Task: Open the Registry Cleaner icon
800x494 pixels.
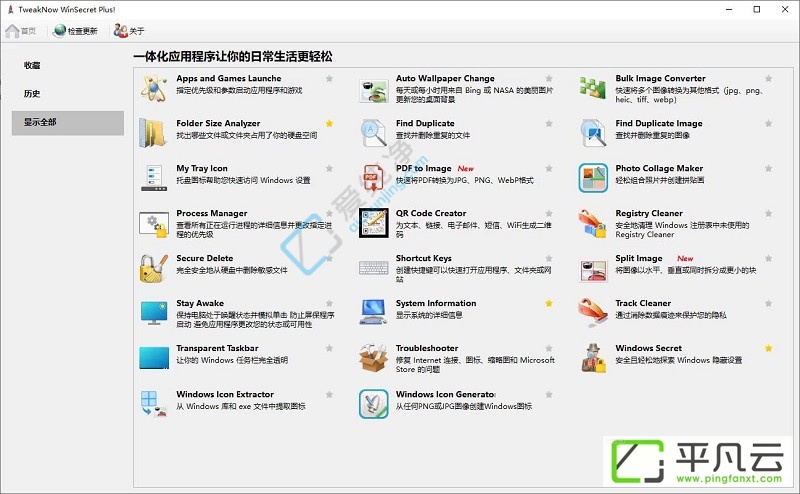Action: (593, 223)
